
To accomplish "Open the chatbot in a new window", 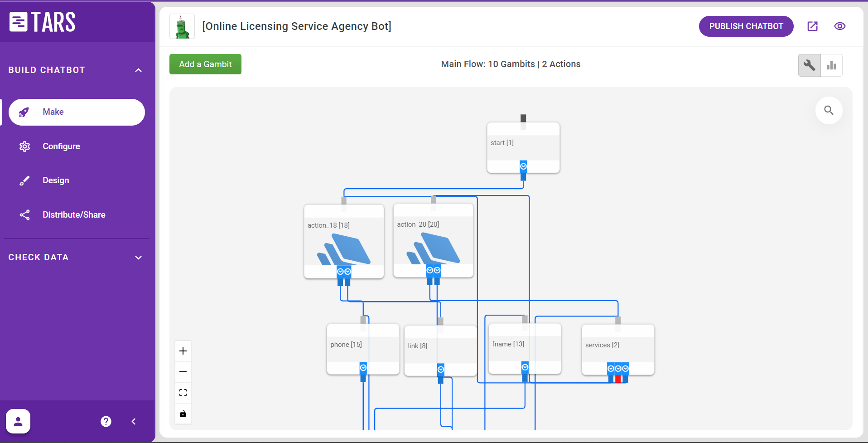I will click(x=812, y=26).
